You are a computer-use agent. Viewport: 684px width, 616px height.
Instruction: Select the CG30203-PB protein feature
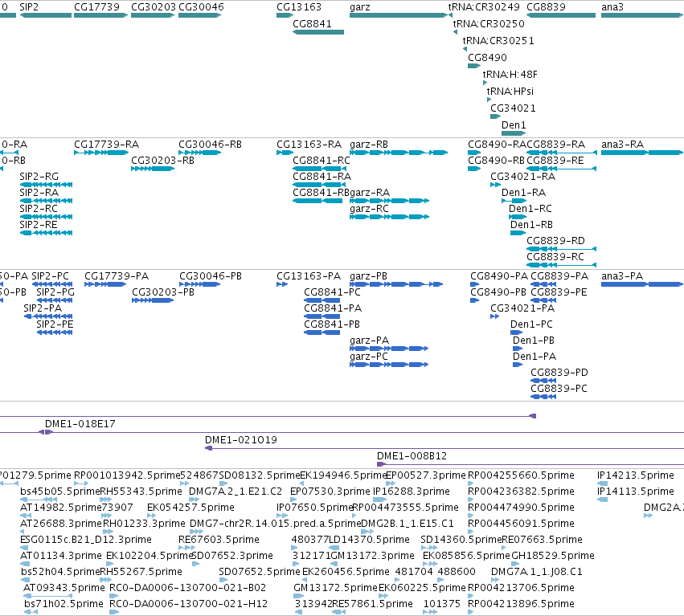click(153, 300)
